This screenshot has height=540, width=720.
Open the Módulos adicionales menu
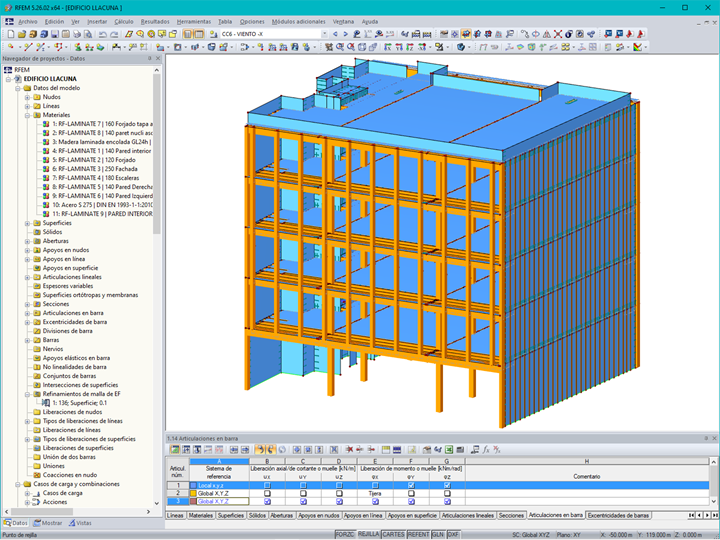point(298,22)
